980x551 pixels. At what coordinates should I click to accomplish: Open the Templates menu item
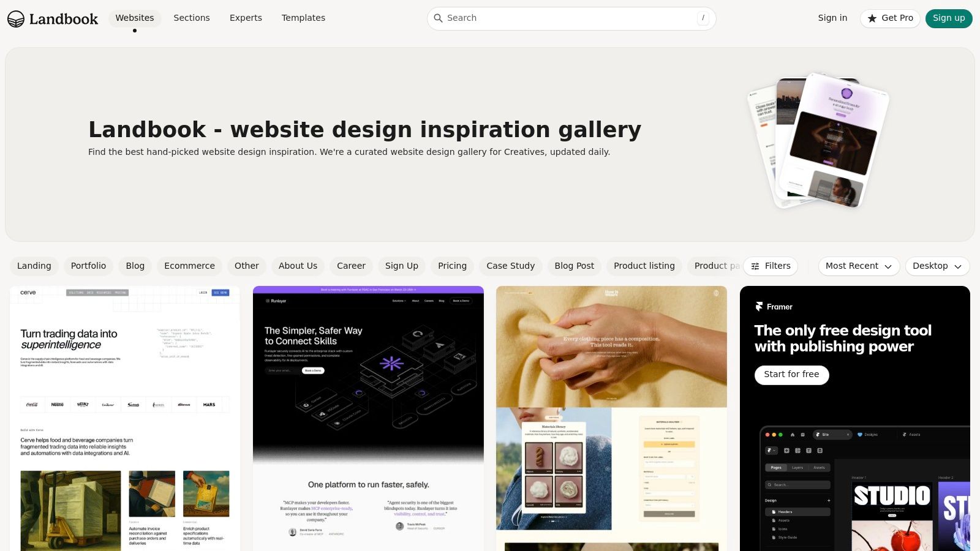coord(303,18)
